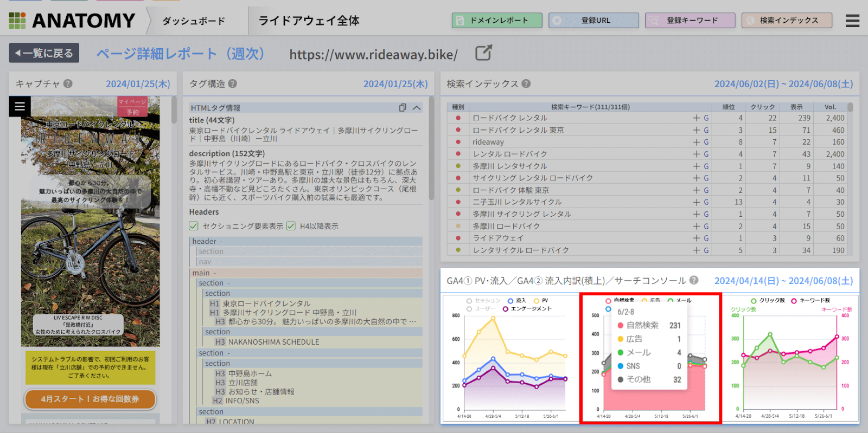Click タグ構造 panel vertical scrollbar
Screen dimensions: 868x433
click(x=431, y=149)
